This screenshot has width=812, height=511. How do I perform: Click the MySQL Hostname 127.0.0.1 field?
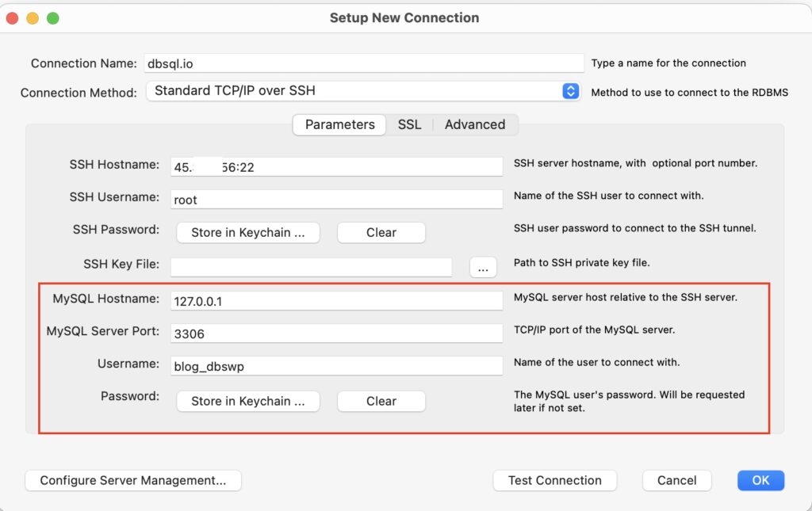[x=335, y=300]
